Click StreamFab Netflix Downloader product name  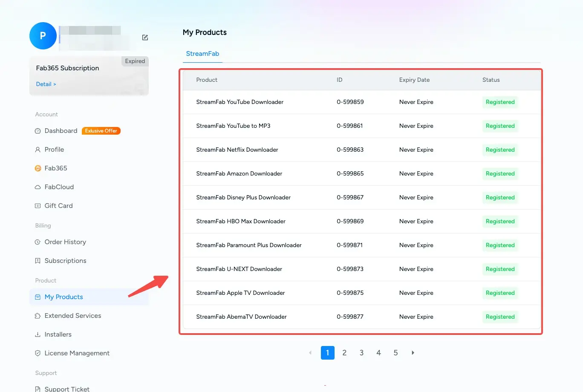point(237,150)
